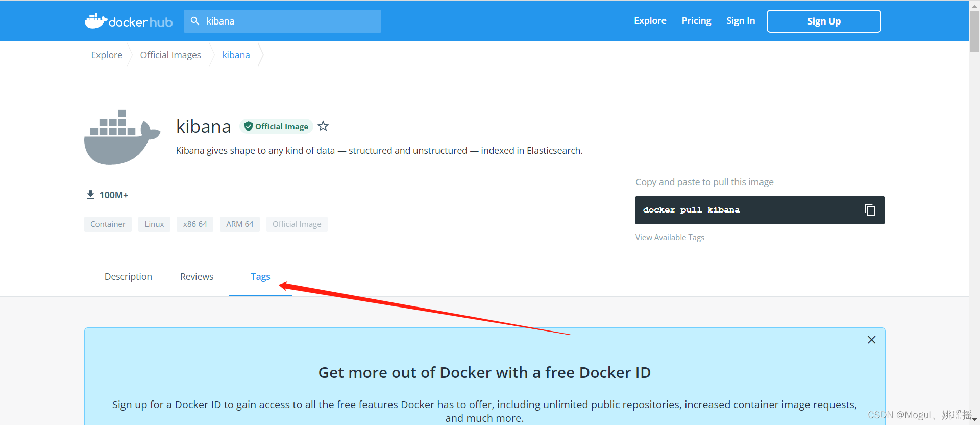
Task: Click the 'Get more out of Docker' heading
Action: 484,373
